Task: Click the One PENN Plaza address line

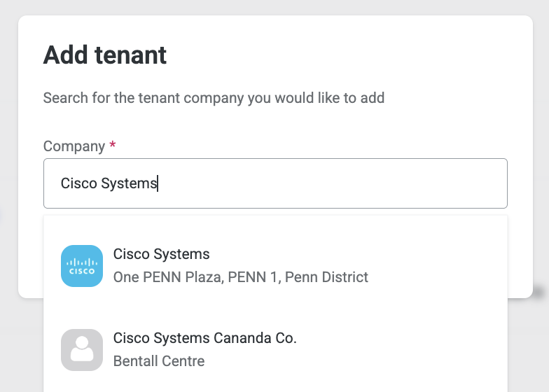Action: [x=241, y=277]
